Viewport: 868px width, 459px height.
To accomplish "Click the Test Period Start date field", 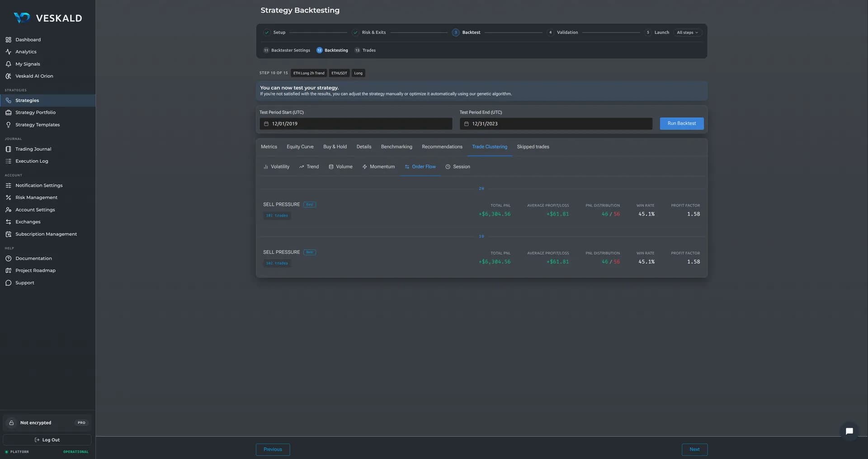I will (x=356, y=124).
